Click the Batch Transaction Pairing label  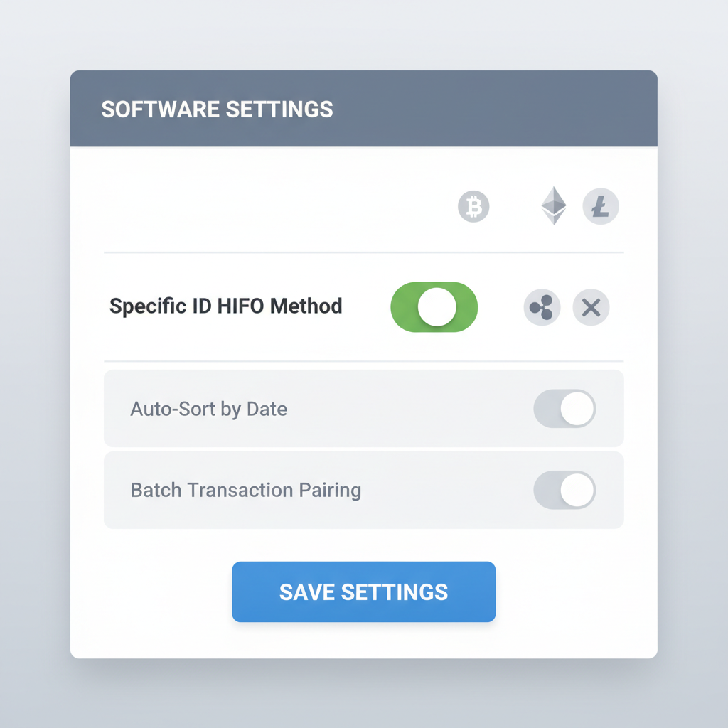click(246, 490)
